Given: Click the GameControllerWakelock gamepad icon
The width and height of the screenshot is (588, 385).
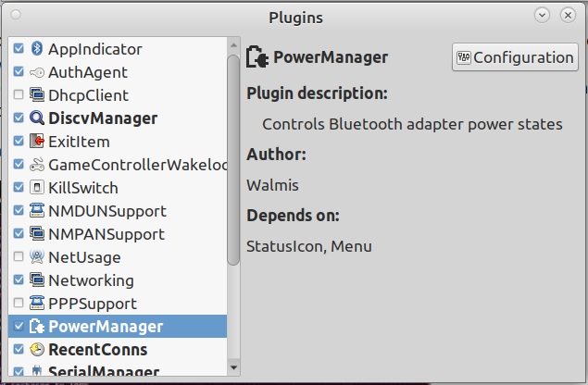Looking at the screenshot, I should click(37, 164).
